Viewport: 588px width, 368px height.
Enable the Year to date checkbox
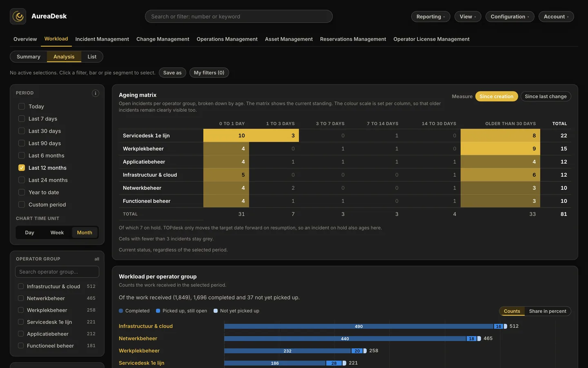(22, 192)
